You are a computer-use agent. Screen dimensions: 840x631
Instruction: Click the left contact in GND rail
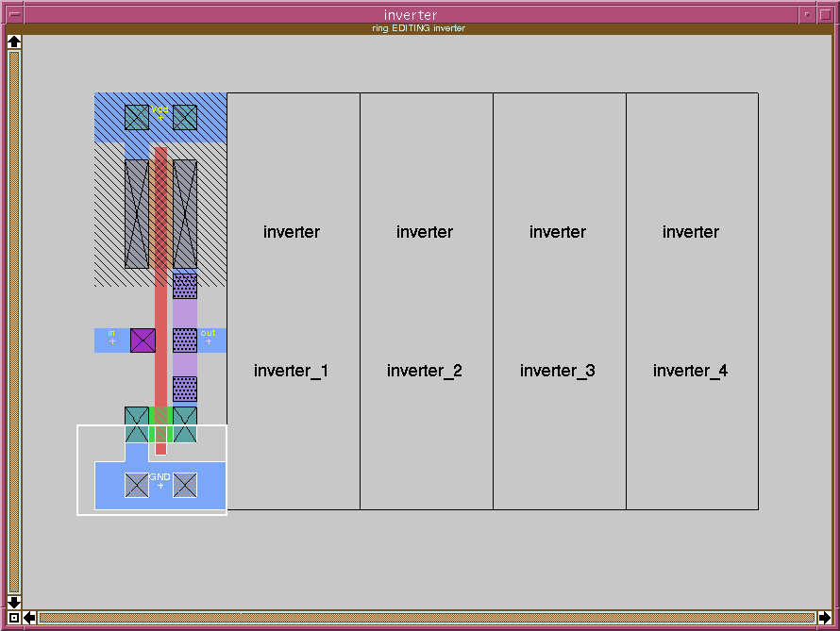(137, 485)
